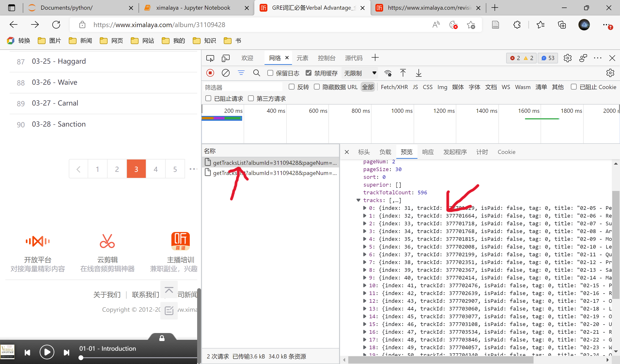Drag the audio player progress slider
Image resolution: width=620 pixels, height=364 pixels.
click(81, 358)
